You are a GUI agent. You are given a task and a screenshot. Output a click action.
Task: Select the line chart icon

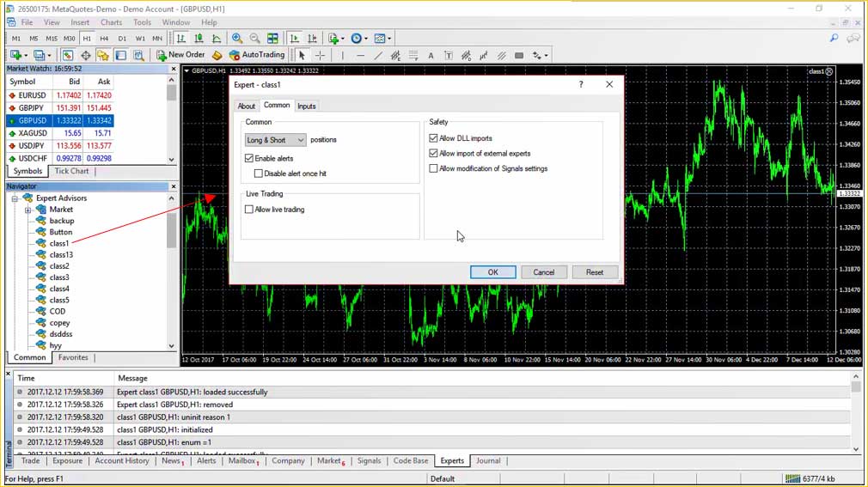217,38
